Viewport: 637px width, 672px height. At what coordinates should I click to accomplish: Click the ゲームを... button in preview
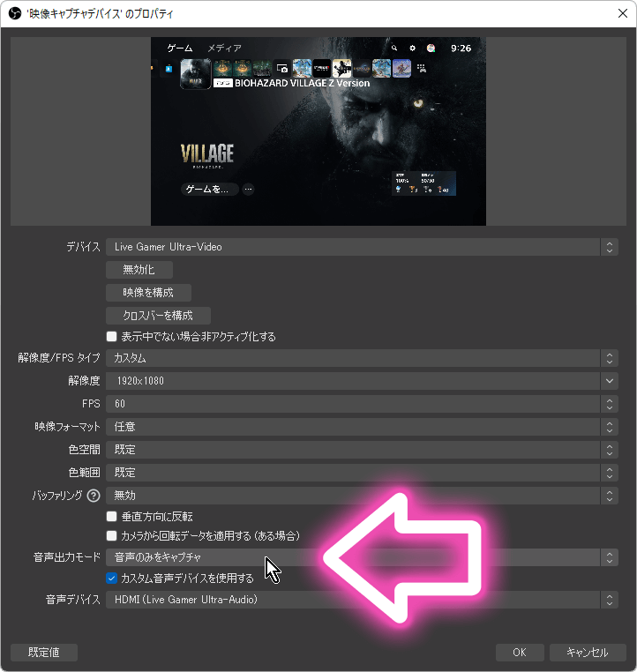[210, 189]
